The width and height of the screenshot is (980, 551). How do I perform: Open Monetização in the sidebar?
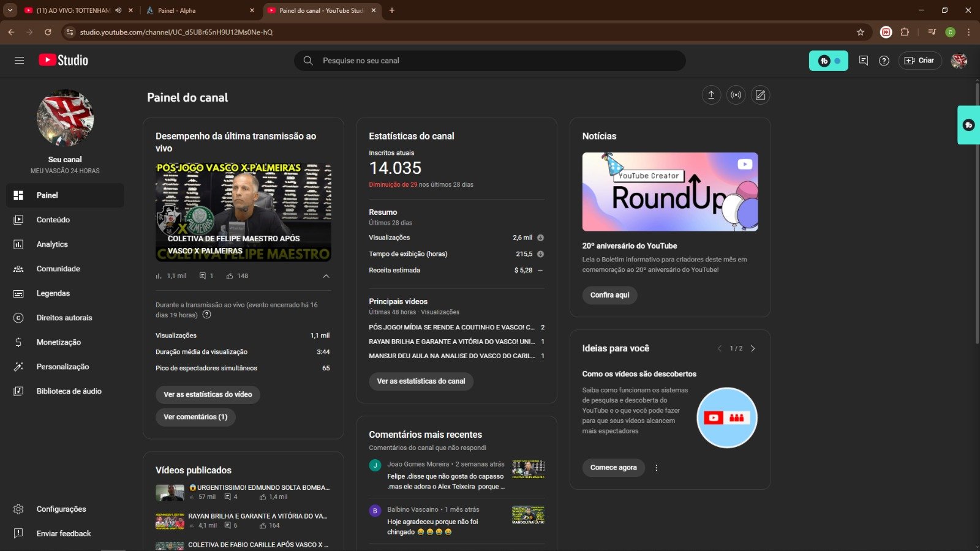(65, 342)
